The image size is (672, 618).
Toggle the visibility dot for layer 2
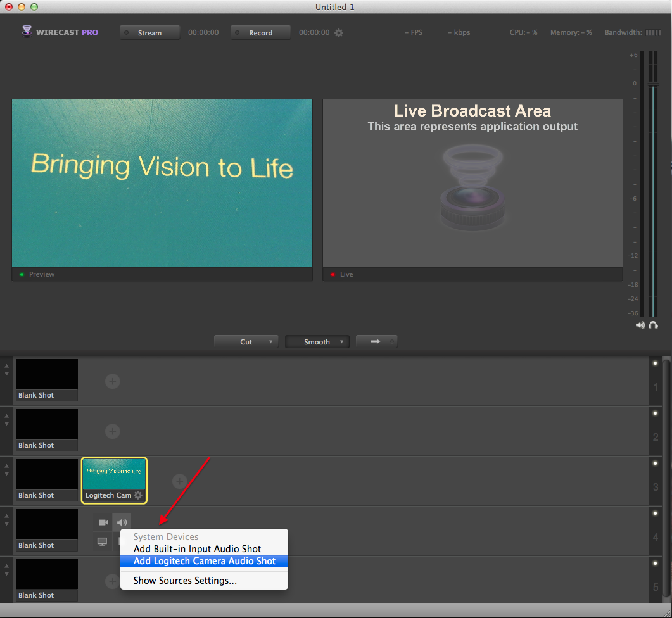[x=655, y=413]
